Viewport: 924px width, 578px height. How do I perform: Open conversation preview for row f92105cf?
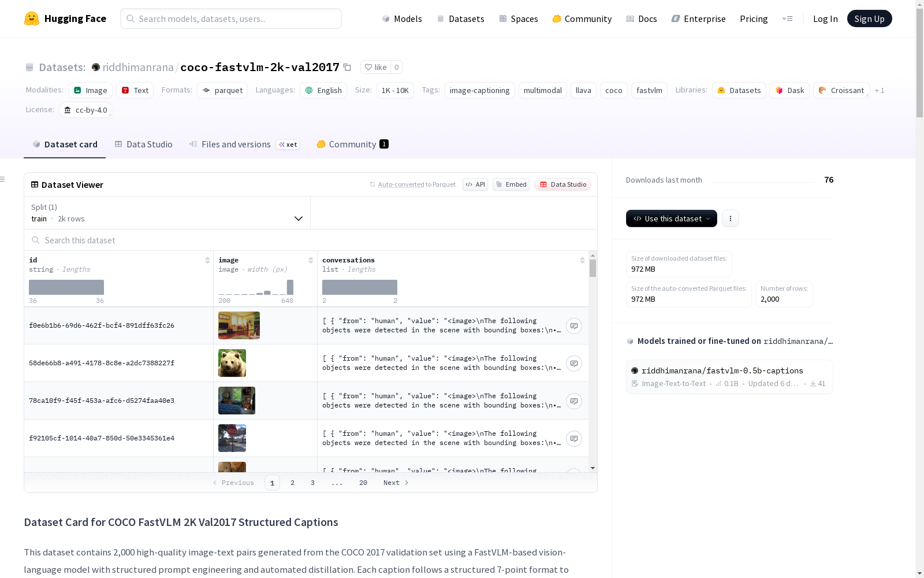pos(573,439)
